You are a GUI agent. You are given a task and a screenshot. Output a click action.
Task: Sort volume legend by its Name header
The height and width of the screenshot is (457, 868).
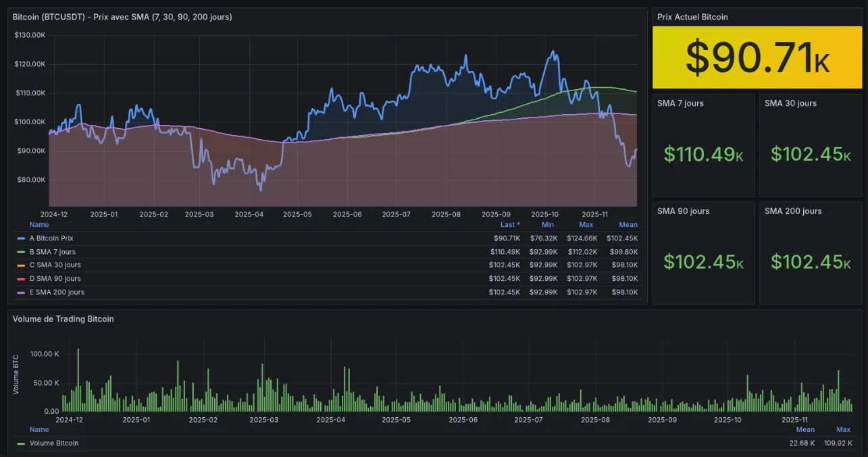(39, 429)
